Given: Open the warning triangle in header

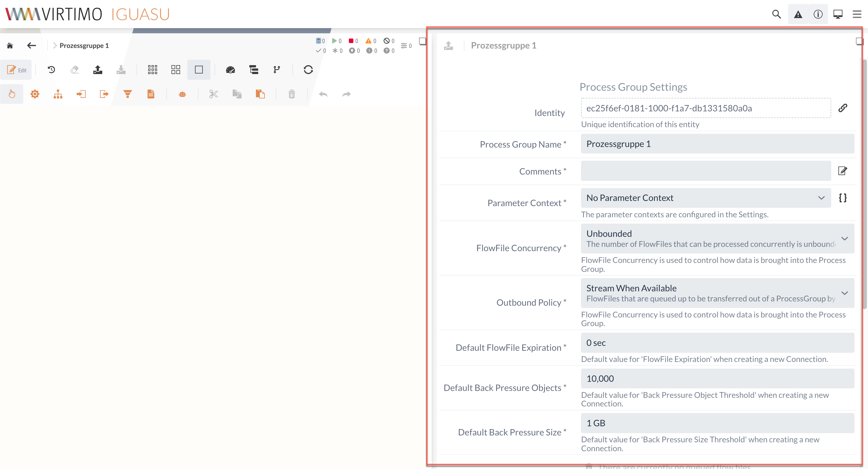Looking at the screenshot, I should pos(798,14).
